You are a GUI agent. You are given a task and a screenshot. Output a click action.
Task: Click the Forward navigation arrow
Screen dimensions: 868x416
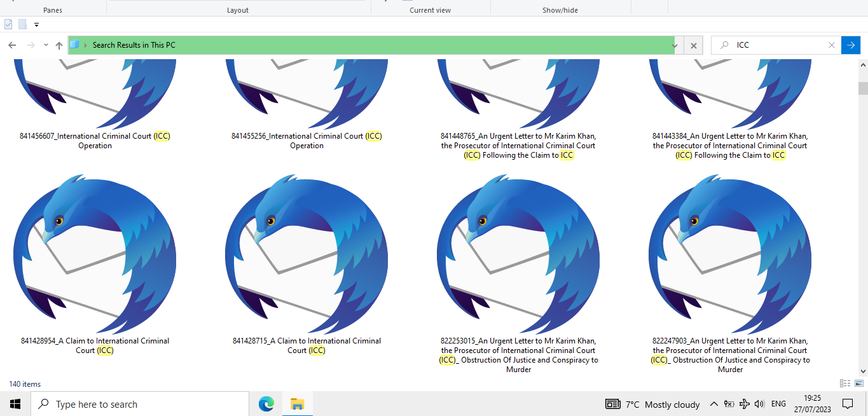31,45
